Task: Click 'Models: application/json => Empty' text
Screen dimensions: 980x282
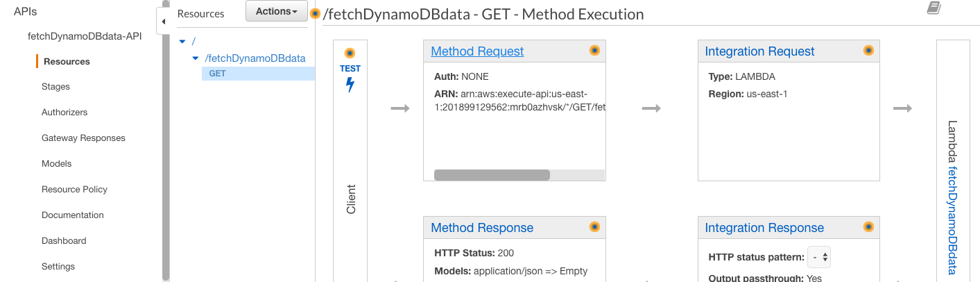Action: pos(510,271)
